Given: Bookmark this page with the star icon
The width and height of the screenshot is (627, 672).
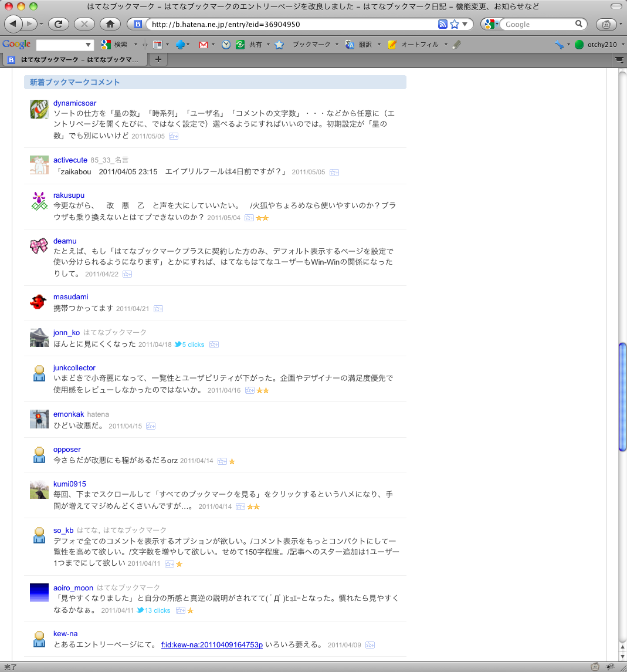Looking at the screenshot, I should [455, 25].
